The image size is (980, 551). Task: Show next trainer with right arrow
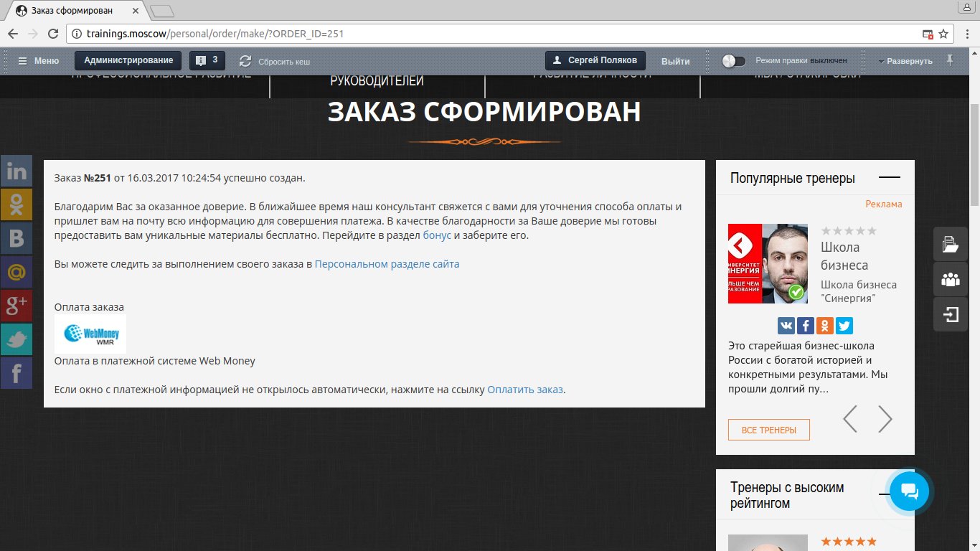885,419
